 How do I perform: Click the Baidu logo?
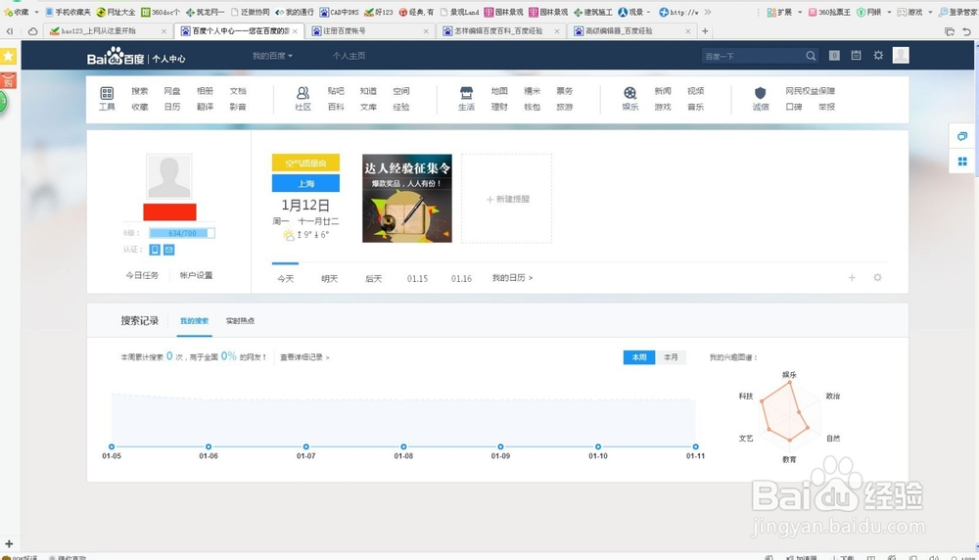pyautogui.click(x=116, y=56)
